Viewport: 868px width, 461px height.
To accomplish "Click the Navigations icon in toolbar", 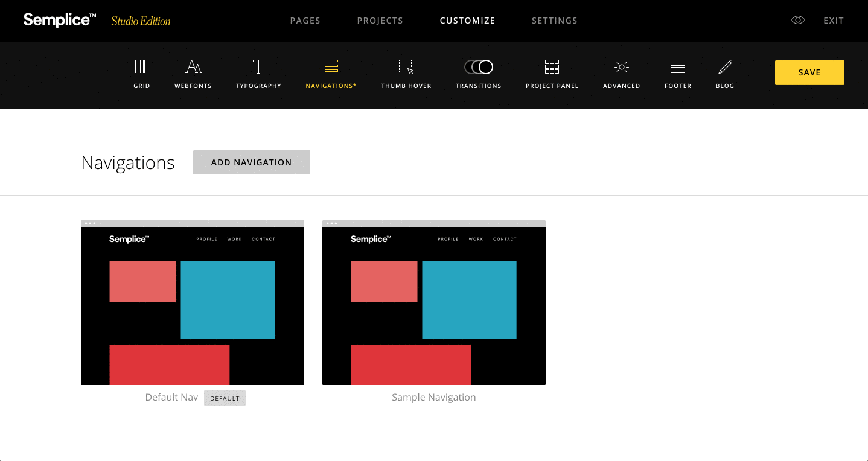I will tap(331, 67).
